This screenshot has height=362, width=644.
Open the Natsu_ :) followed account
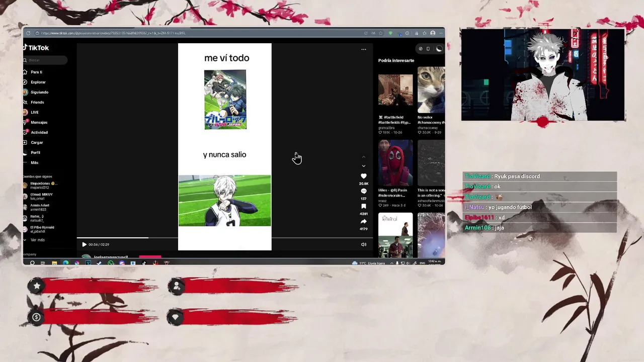pos(34,218)
